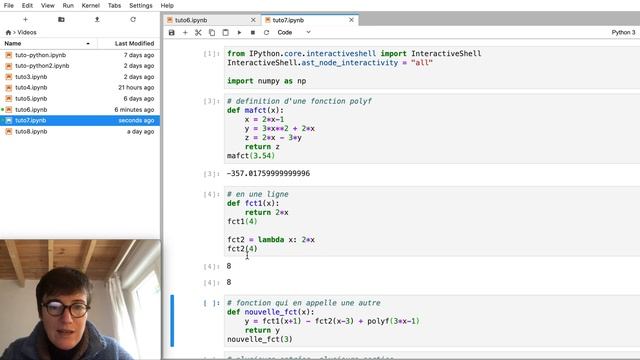Click the '7 days ago' modified time
This screenshot has width=640, height=360.
point(139,55)
